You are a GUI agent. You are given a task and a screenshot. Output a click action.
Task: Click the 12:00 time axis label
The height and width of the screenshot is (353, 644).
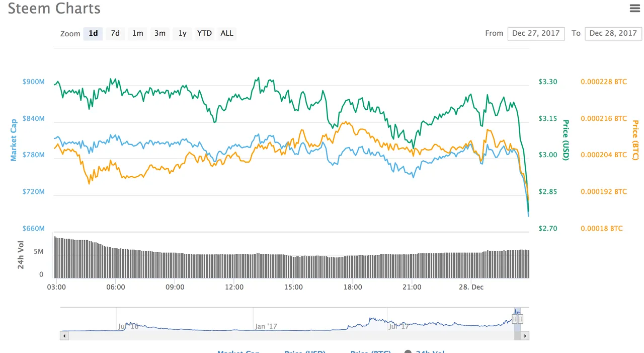click(234, 287)
